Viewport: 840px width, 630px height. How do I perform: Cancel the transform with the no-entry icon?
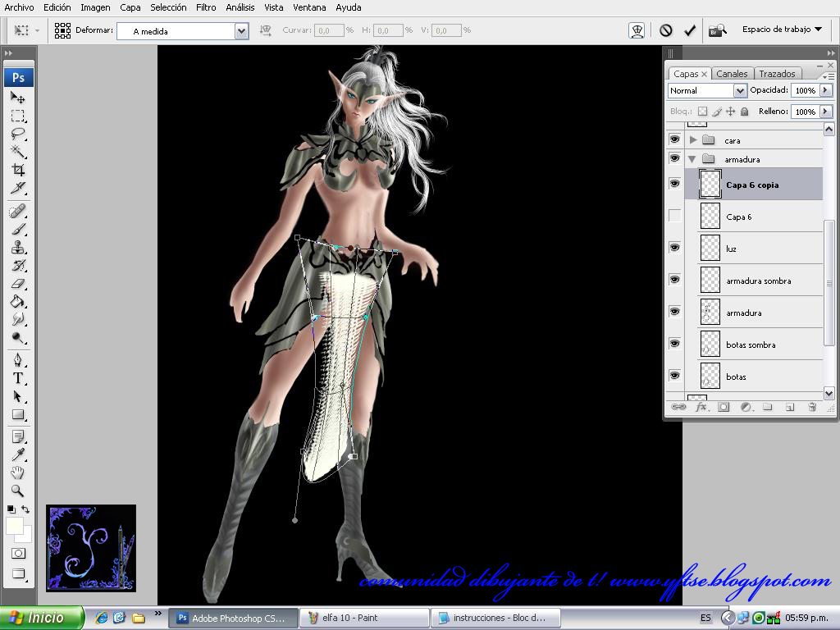coord(666,30)
